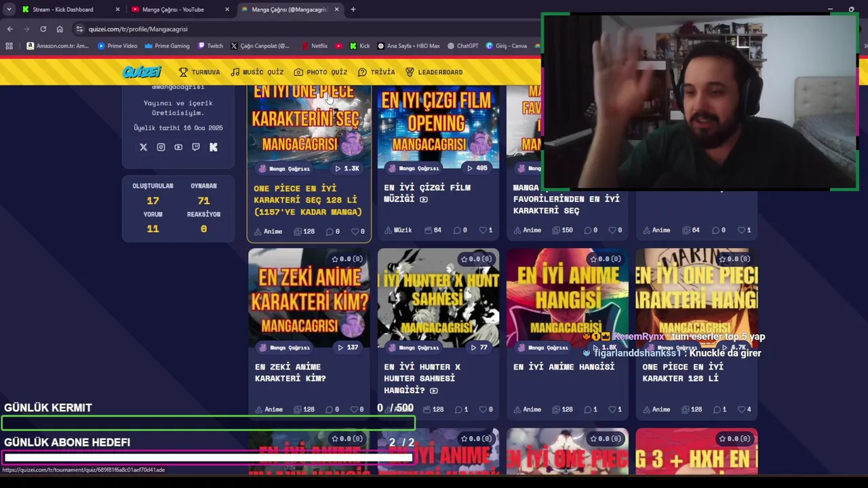868x488 pixels.
Task: Click Günlük Abone Hedefi progress bar
Action: click(x=208, y=458)
